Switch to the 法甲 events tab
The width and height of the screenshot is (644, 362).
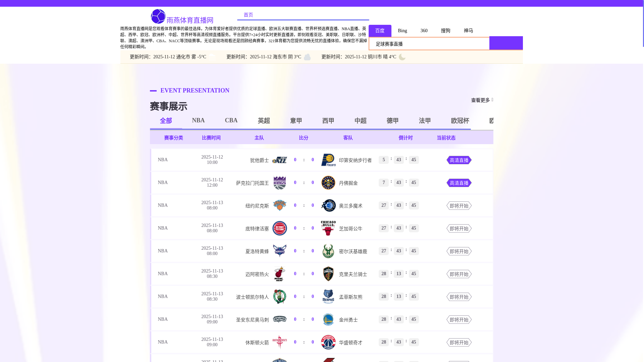(425, 121)
